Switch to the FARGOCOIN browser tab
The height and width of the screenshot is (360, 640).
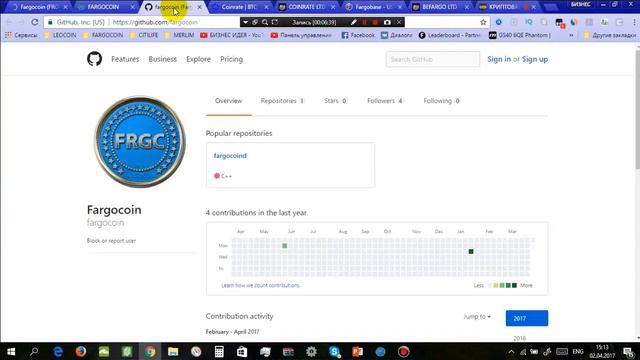(x=104, y=7)
